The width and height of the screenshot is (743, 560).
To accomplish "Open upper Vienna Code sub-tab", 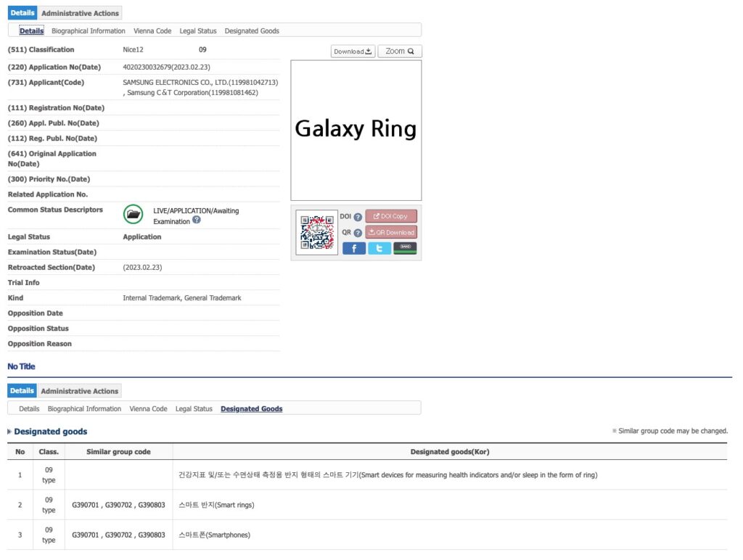I will pyautogui.click(x=152, y=30).
